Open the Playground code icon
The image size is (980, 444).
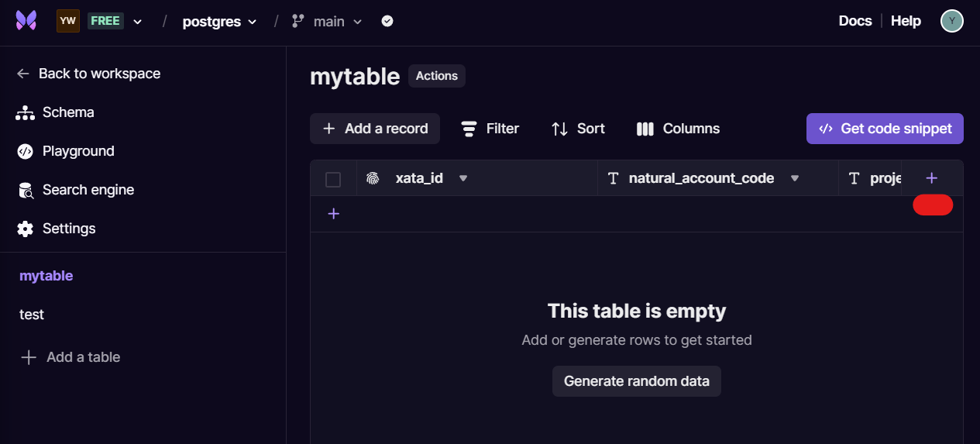(x=25, y=152)
